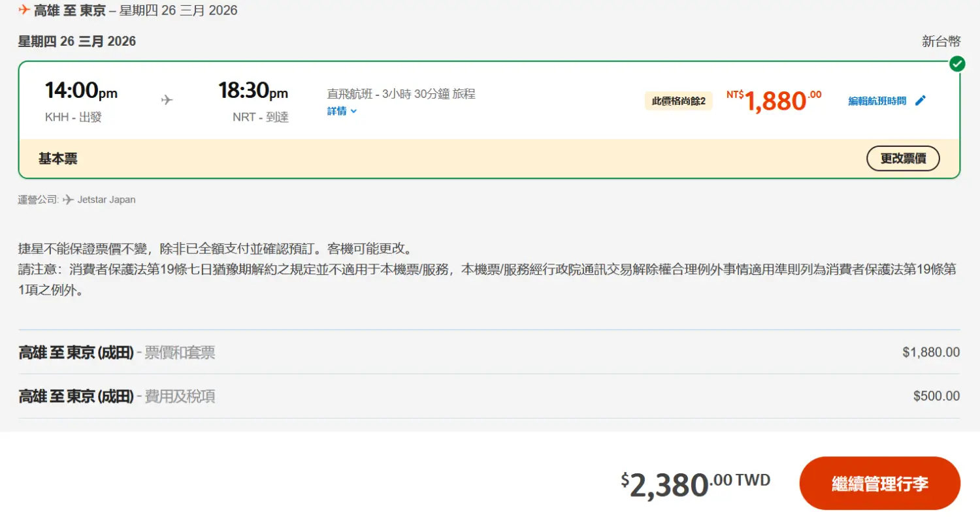Click the chevron arrow beside 詳情
The width and height of the screenshot is (980, 519).
(354, 111)
